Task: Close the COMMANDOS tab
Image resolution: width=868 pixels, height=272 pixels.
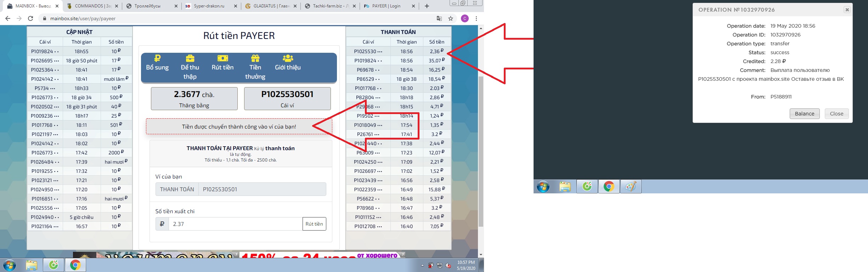Action: (117, 6)
